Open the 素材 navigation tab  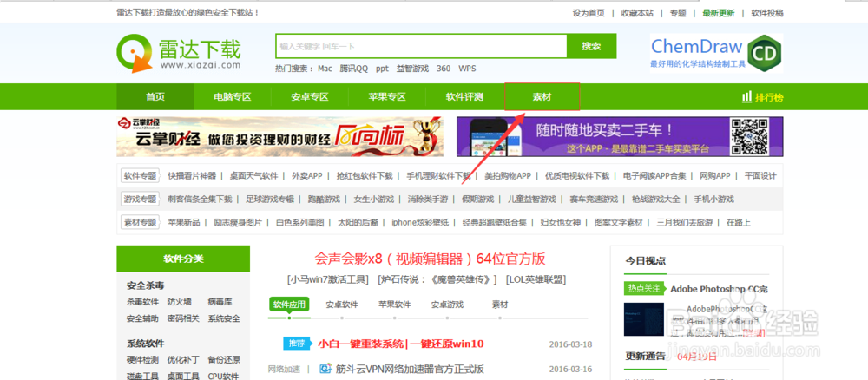click(x=542, y=97)
